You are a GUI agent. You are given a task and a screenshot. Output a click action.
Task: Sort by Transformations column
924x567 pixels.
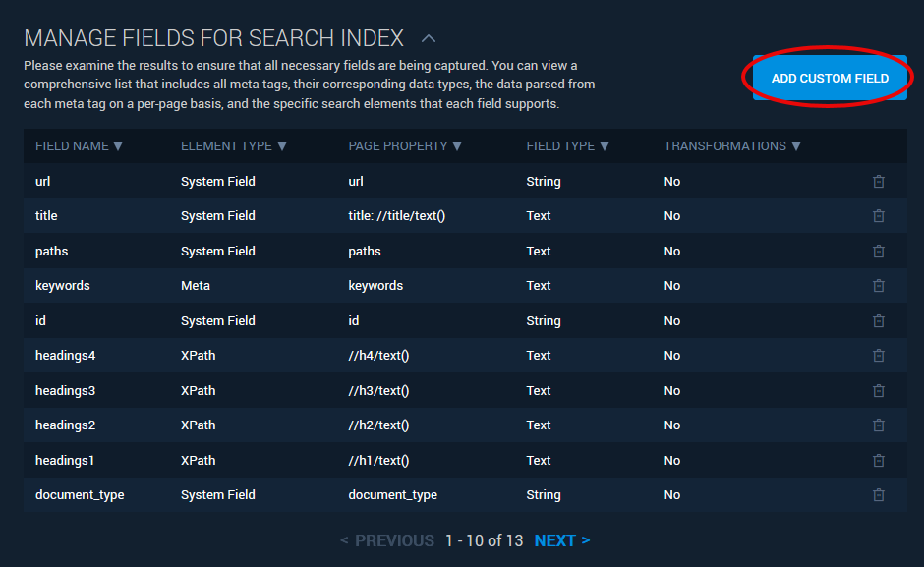(731, 146)
